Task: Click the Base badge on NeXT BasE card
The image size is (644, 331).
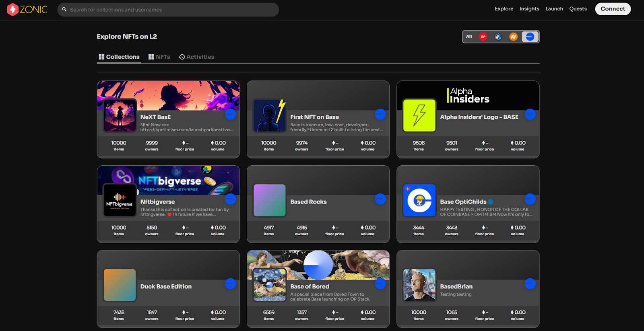Action: coord(230,114)
